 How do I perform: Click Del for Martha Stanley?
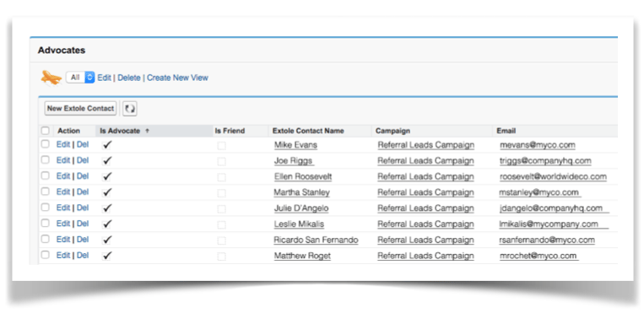(x=83, y=192)
